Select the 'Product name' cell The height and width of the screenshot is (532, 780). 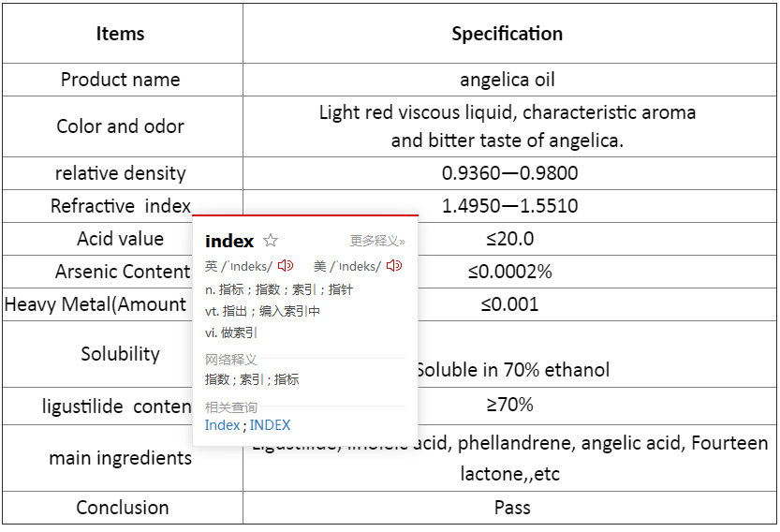pos(121,80)
